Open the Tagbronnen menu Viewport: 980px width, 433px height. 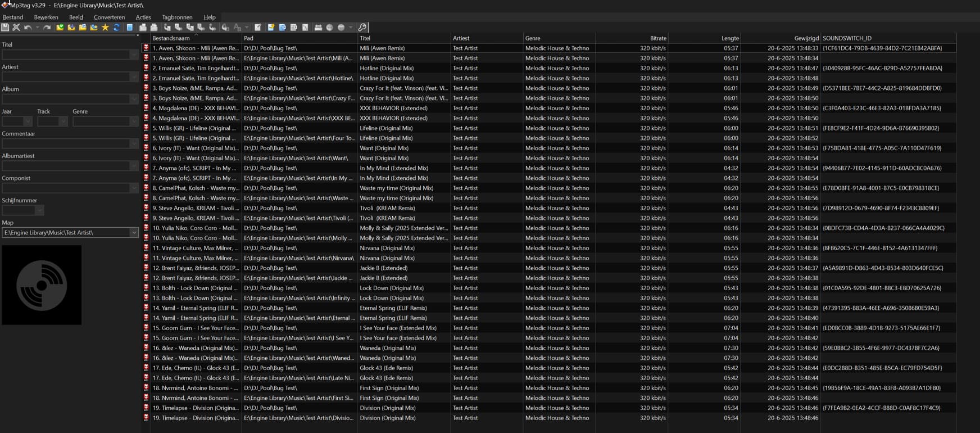(177, 17)
